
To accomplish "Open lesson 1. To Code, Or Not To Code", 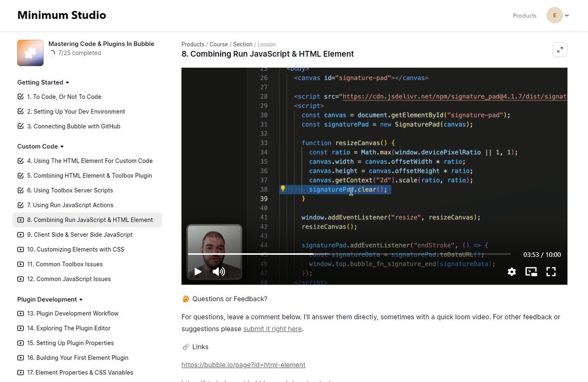I will [x=64, y=96].
